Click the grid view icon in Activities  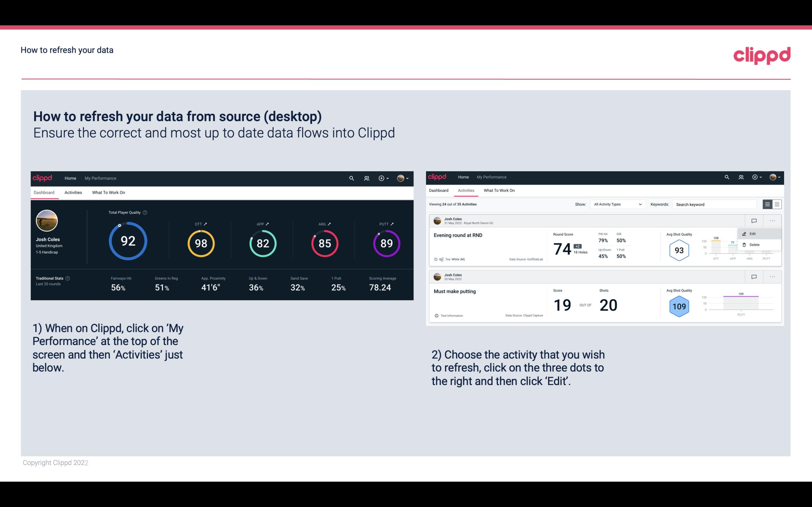click(776, 204)
